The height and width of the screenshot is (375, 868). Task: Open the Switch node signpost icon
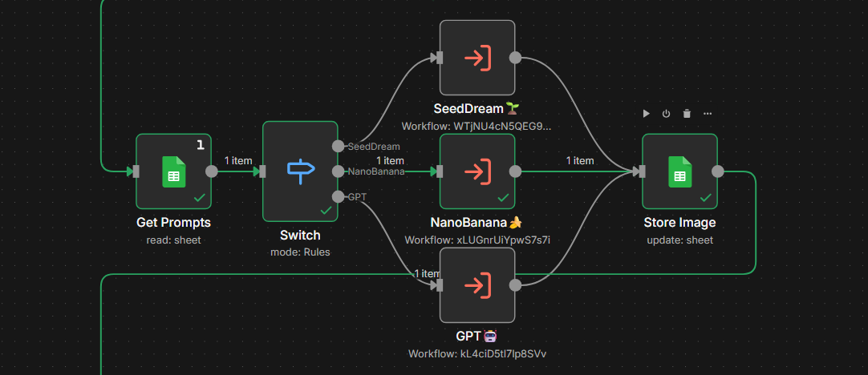coord(301,171)
